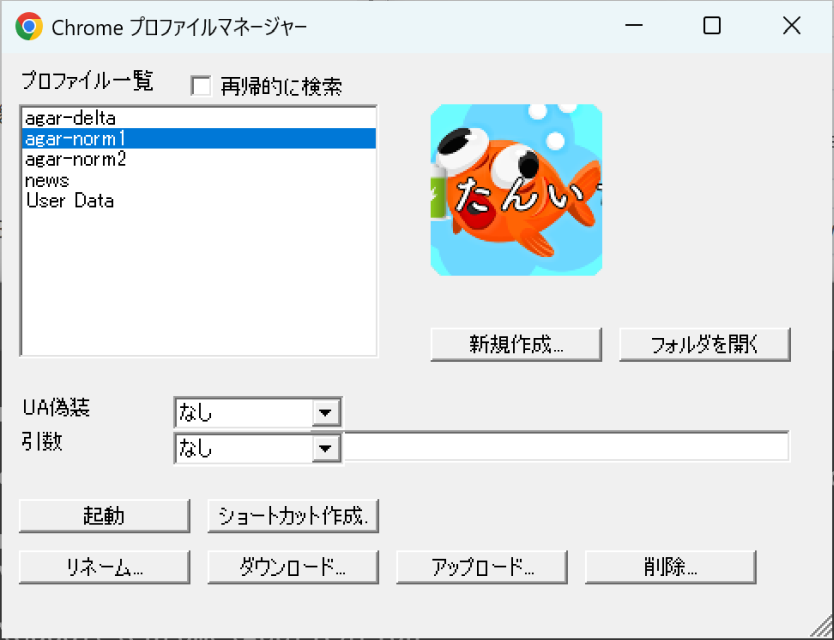Select the agar-norm1 profile entry
The height and width of the screenshot is (640, 834).
pos(75,138)
